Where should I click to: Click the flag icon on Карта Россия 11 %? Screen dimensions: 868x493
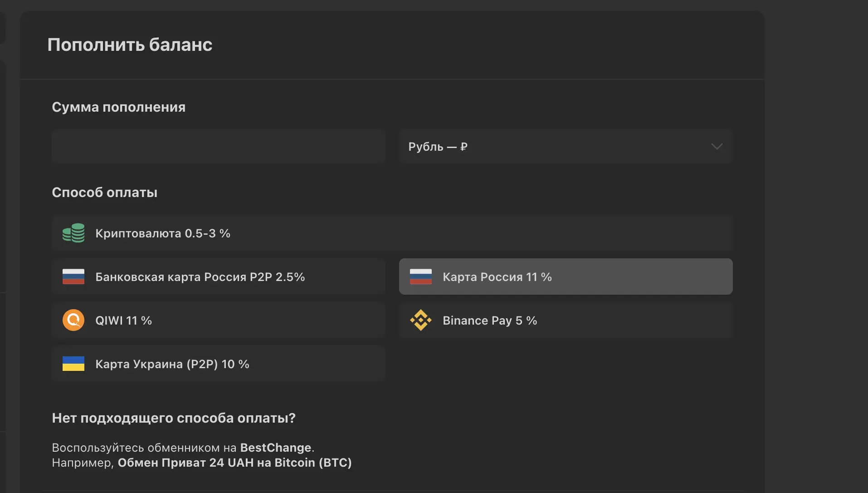[421, 276]
